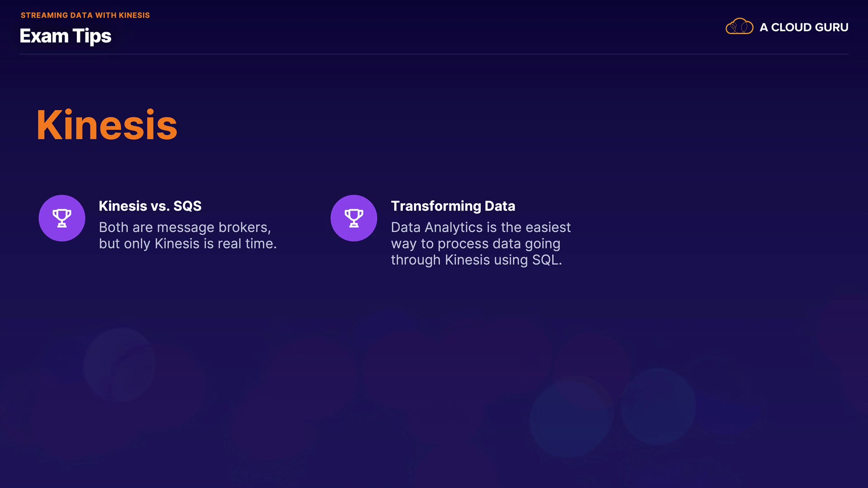Select the Kinesis vs. SQS tip heading

150,206
